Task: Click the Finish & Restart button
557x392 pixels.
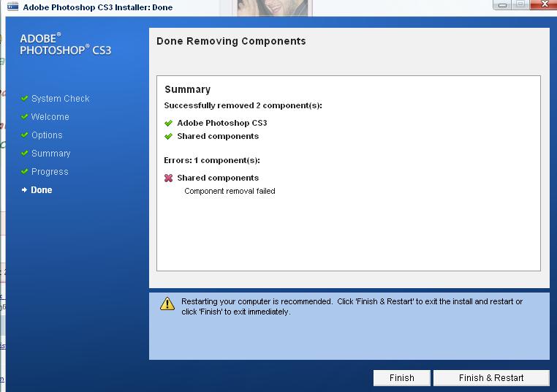Action: [491, 378]
